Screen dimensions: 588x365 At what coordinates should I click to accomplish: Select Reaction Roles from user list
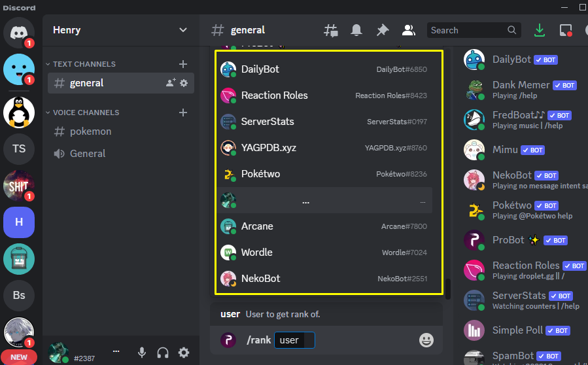[324, 96]
